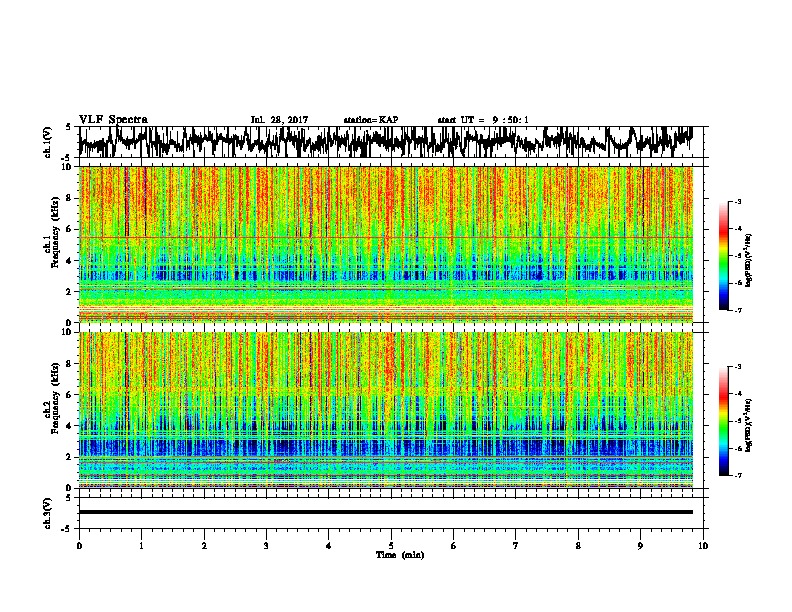This screenshot has width=792, height=612.
Task: Select the "Jul. 28, 2017" date text
Action: click(x=279, y=120)
